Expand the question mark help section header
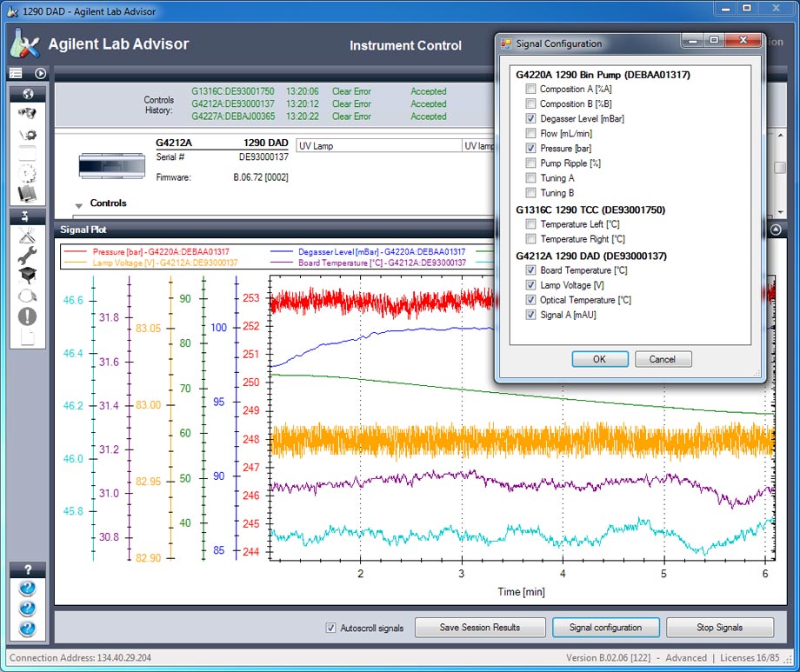 pyautogui.click(x=27, y=570)
